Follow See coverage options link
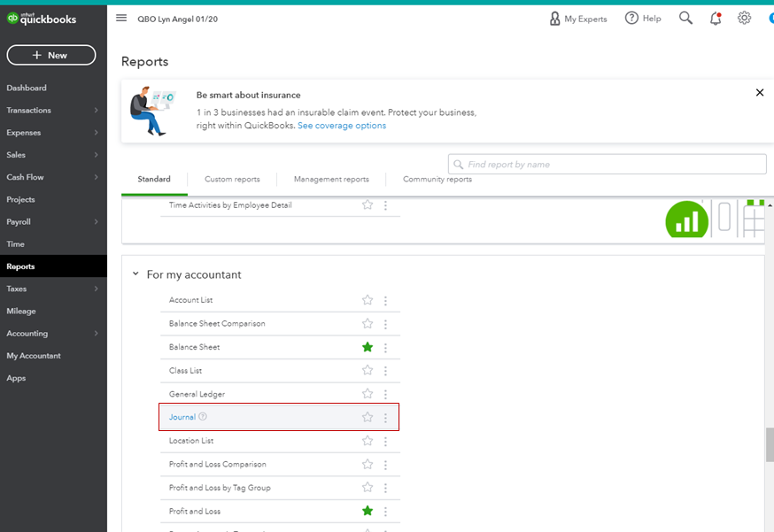The image size is (774, 532). tap(342, 126)
